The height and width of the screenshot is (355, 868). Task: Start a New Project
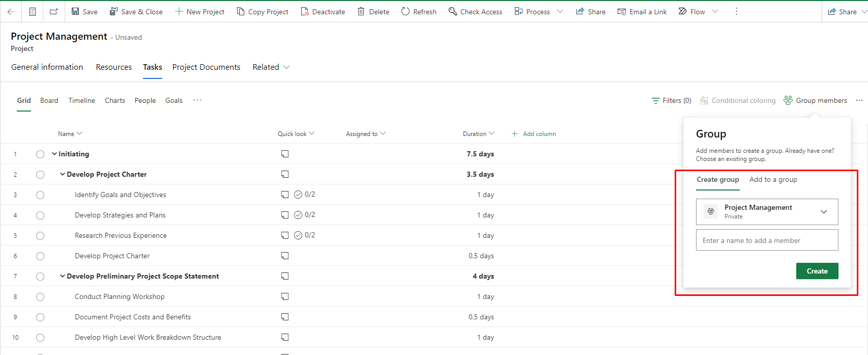pos(199,11)
